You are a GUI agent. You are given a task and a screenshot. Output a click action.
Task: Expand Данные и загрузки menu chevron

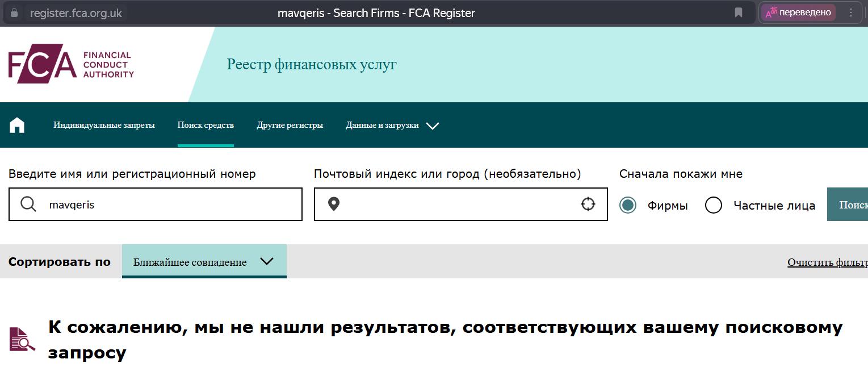(433, 126)
